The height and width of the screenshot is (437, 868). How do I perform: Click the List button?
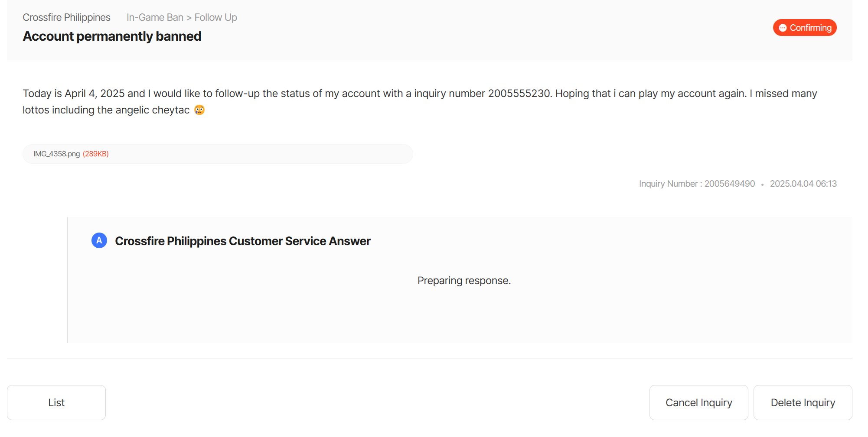[x=56, y=402]
